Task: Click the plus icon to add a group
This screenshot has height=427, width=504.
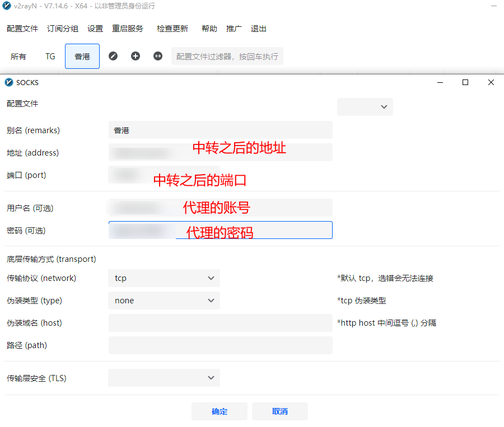Action: pos(136,56)
